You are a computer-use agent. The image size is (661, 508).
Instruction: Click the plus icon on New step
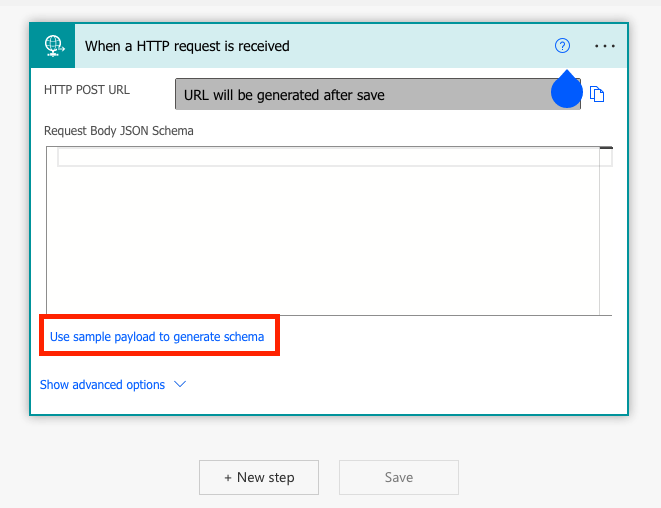click(228, 478)
